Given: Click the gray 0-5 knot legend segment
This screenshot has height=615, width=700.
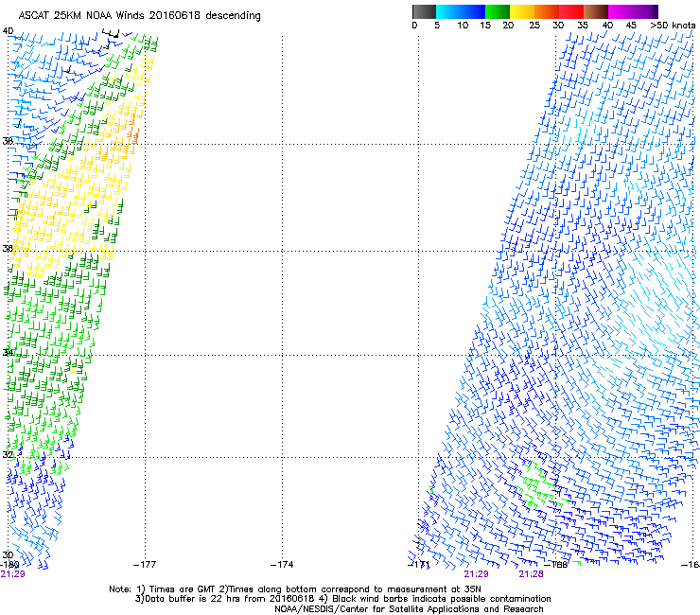Looking at the screenshot, I should click(424, 11).
